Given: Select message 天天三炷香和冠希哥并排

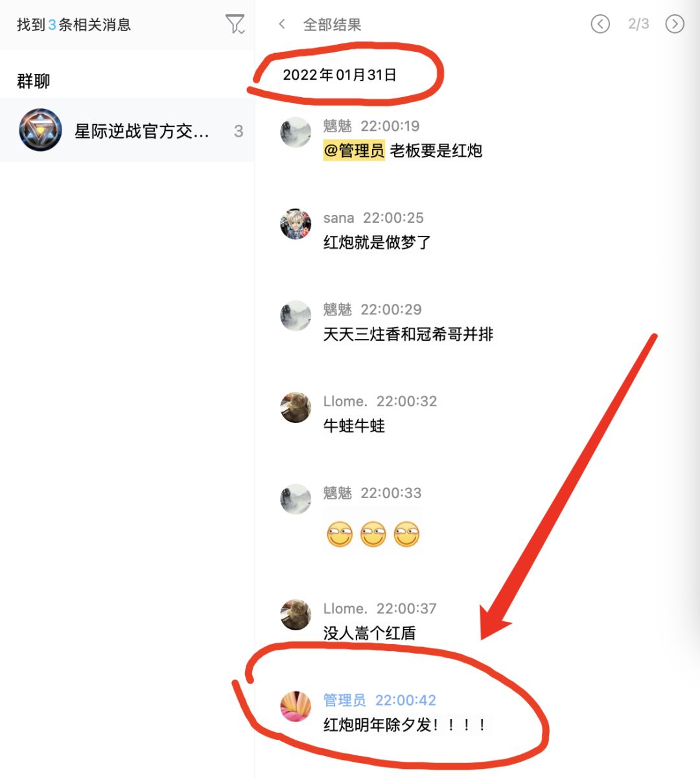Looking at the screenshot, I should tap(408, 335).
